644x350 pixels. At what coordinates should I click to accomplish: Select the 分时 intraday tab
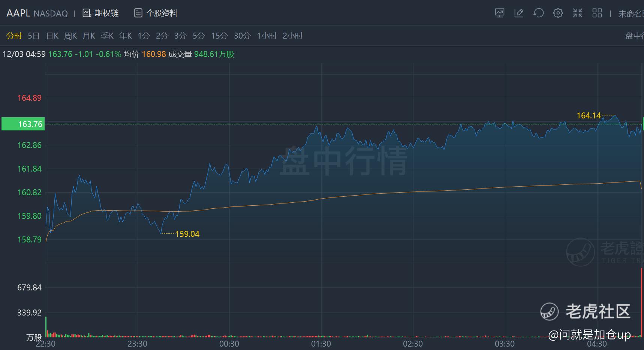(x=14, y=36)
